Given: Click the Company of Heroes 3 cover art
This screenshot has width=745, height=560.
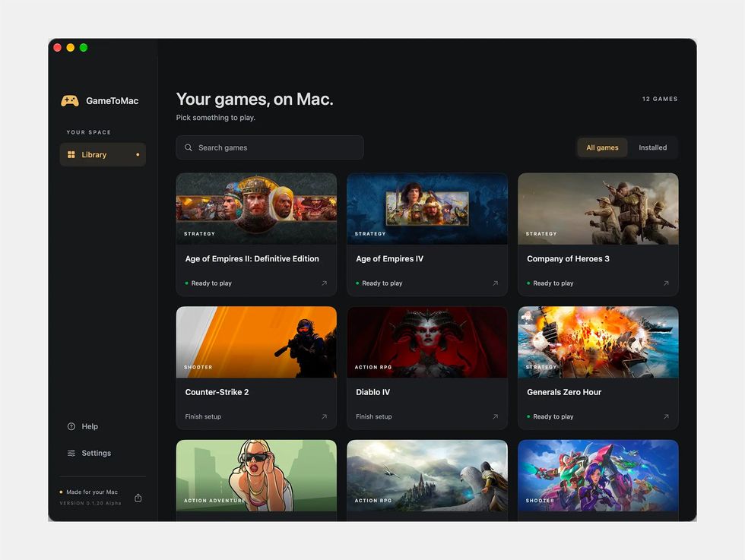Looking at the screenshot, I should 598,209.
